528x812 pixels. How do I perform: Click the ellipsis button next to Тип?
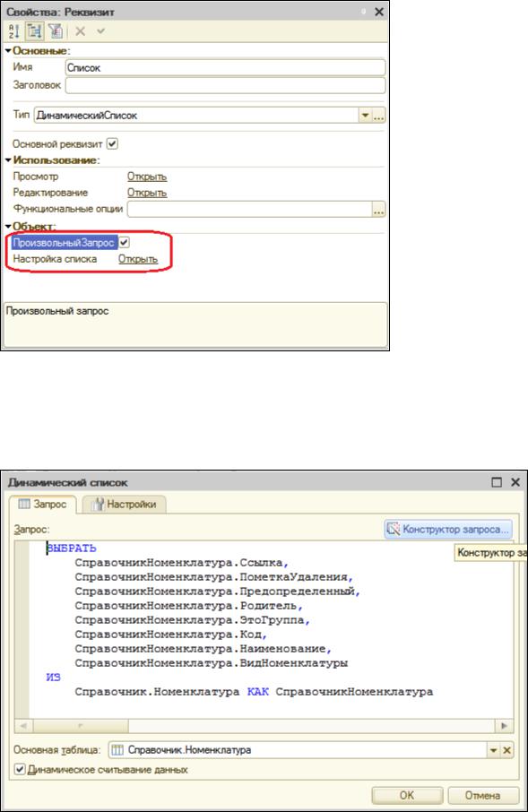(x=379, y=115)
